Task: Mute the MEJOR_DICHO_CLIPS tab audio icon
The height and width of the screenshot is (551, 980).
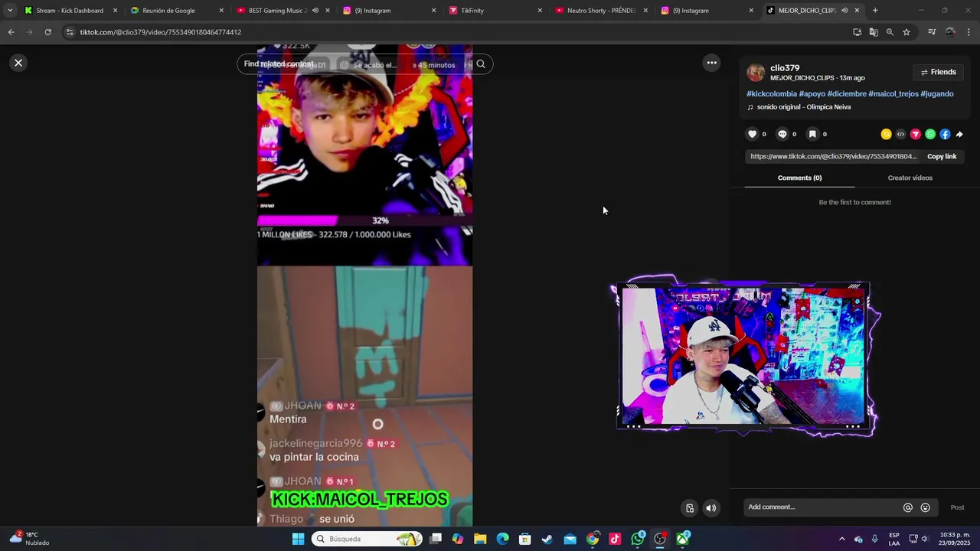Action: [844, 11]
